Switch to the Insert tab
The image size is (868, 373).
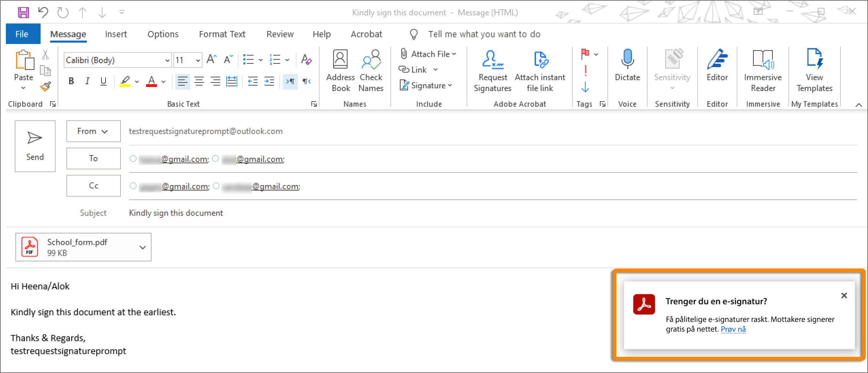(116, 34)
